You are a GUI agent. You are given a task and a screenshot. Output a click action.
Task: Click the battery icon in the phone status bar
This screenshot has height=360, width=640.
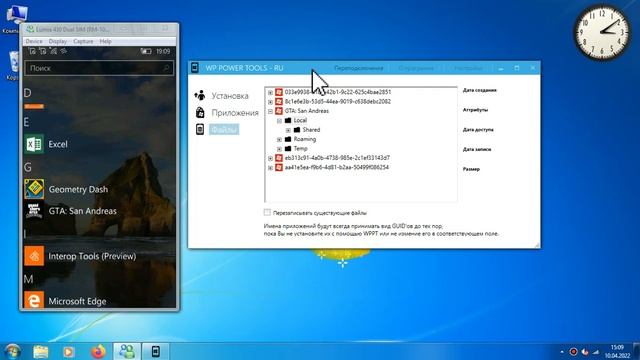pos(146,51)
